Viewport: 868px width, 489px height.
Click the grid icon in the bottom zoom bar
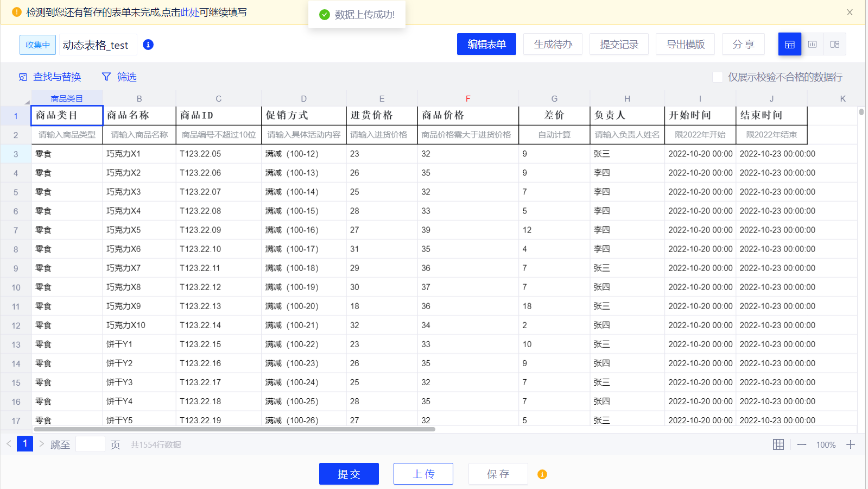pos(778,444)
